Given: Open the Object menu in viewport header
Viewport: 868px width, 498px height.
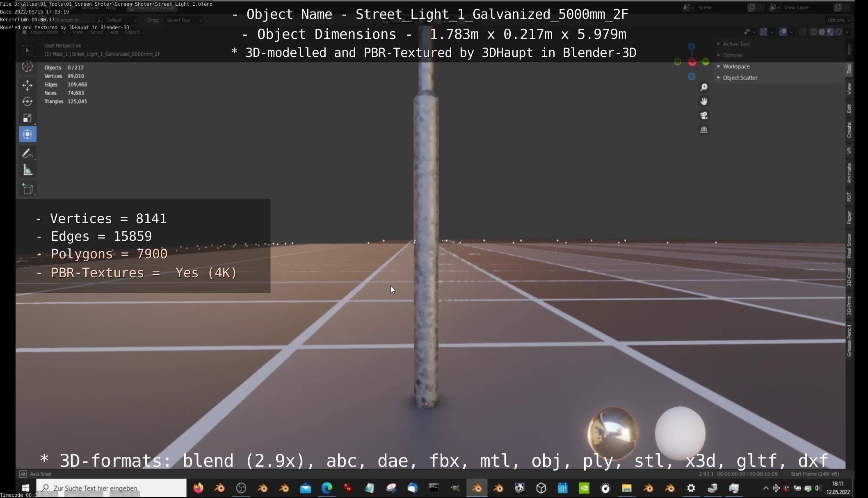Looking at the screenshot, I should [132, 32].
